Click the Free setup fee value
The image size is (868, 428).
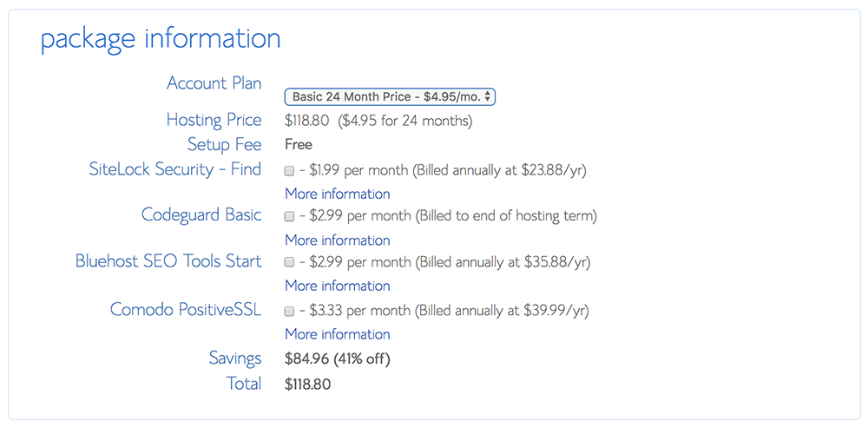299,144
